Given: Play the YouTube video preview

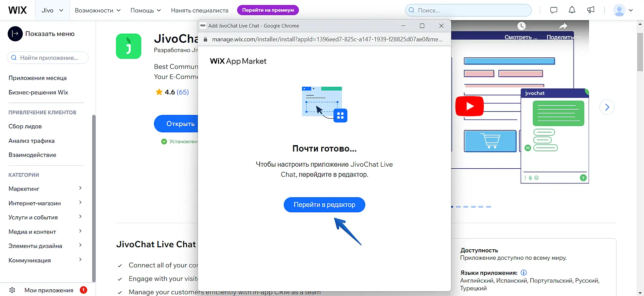Looking at the screenshot, I should point(469,106).
